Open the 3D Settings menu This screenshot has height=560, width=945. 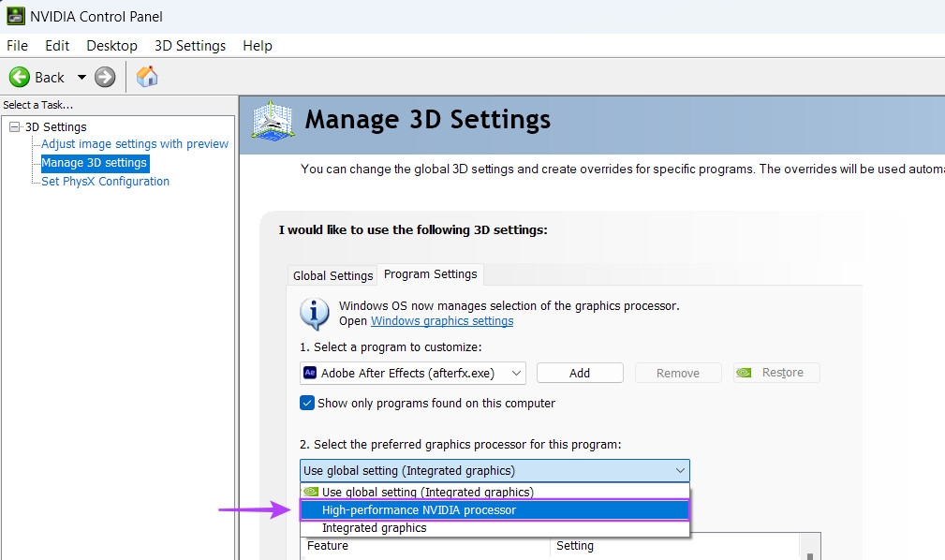tap(189, 45)
